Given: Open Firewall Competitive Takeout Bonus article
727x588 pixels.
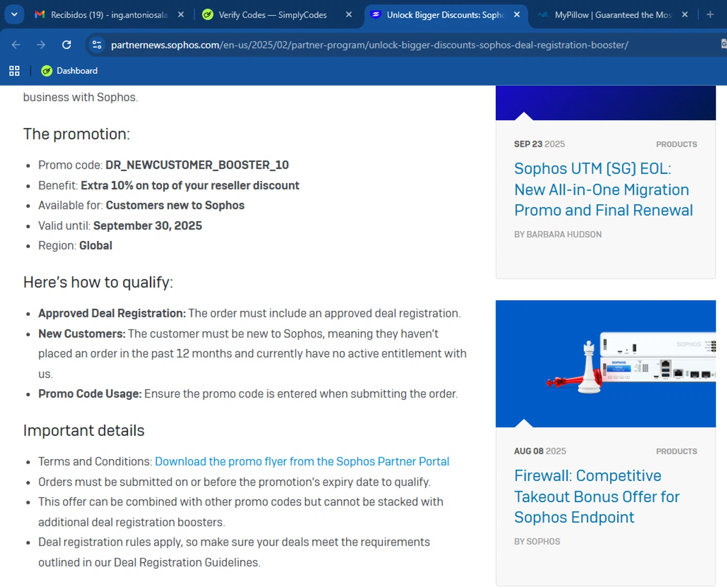Looking at the screenshot, I should click(x=597, y=496).
